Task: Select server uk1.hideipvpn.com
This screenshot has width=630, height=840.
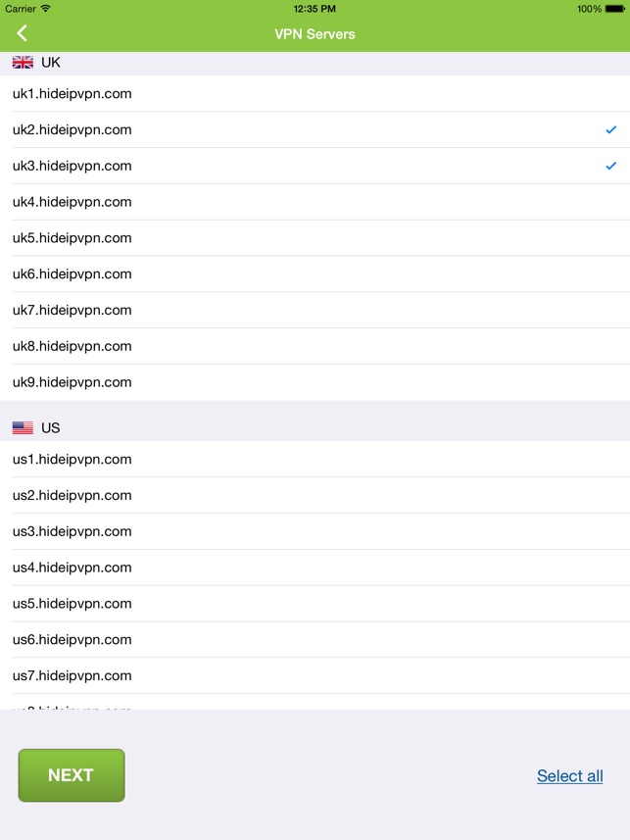Action: (73, 94)
